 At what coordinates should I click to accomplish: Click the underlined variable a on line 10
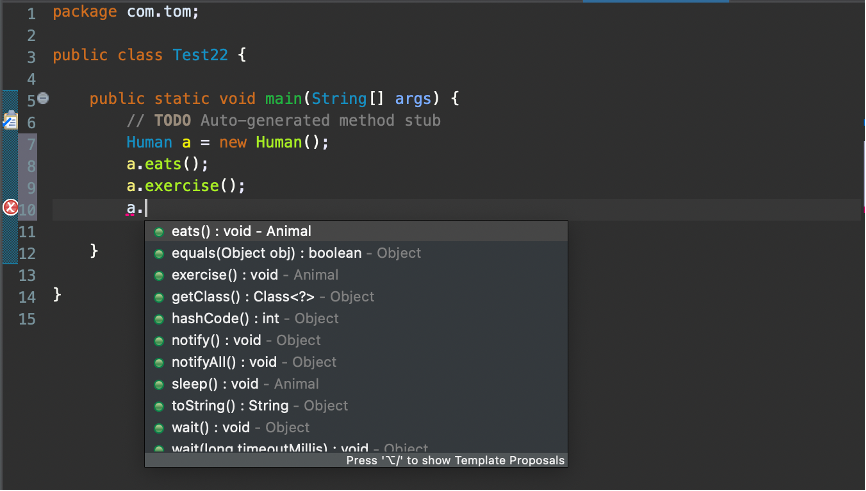pyautogui.click(x=131, y=208)
